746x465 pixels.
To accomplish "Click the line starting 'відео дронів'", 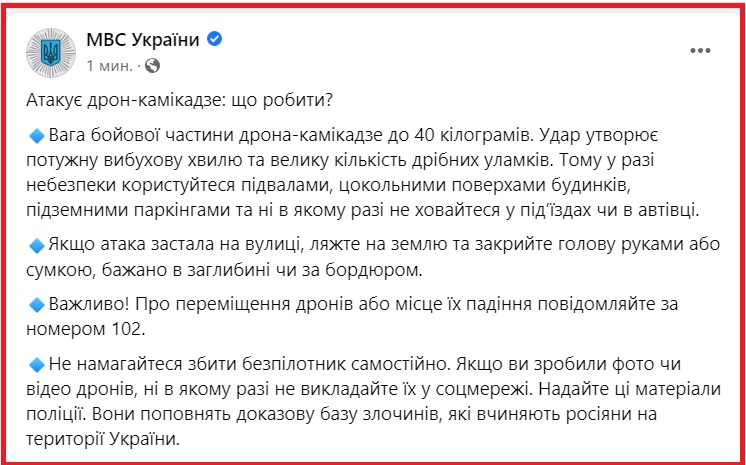I will (x=373, y=389).
